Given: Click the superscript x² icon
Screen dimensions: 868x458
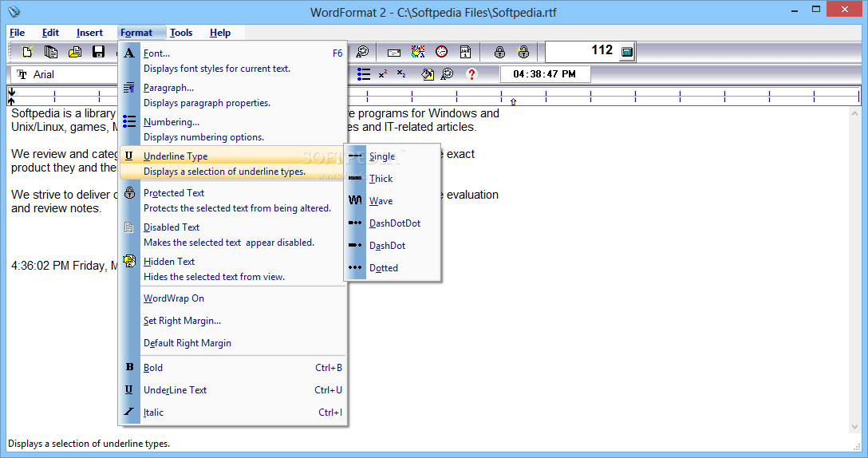Looking at the screenshot, I should pyautogui.click(x=382, y=73).
